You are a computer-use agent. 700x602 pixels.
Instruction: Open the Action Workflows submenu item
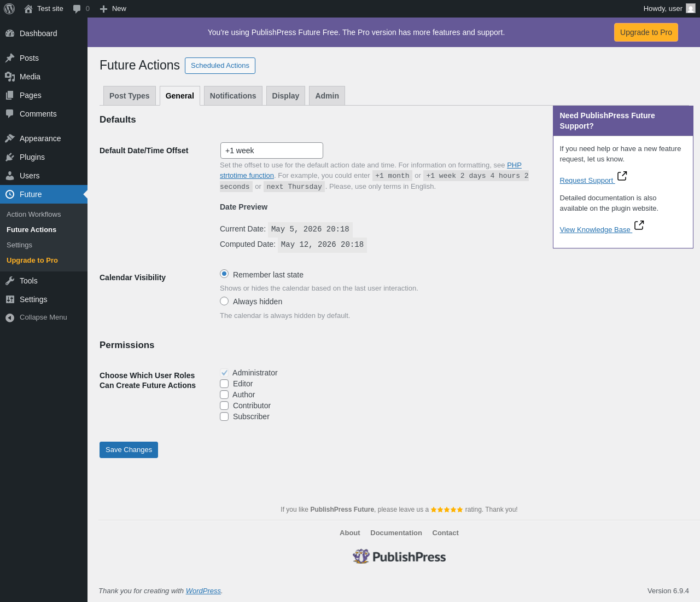(x=34, y=215)
